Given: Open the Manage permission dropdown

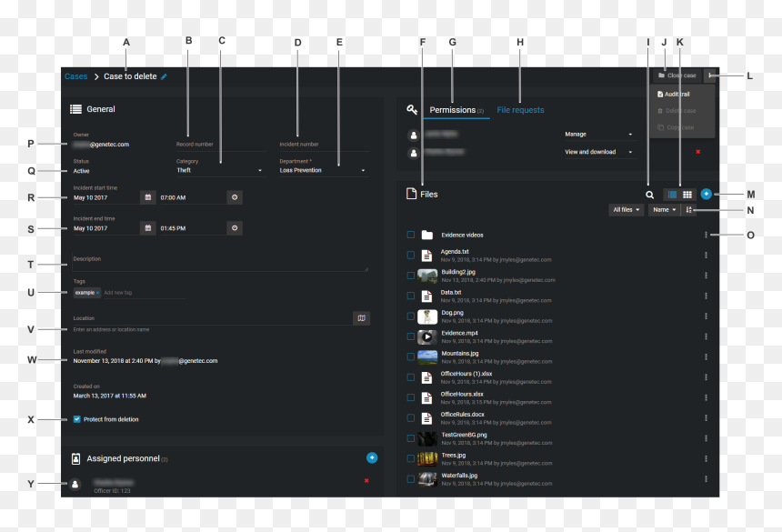Looking at the screenshot, I should click(598, 134).
